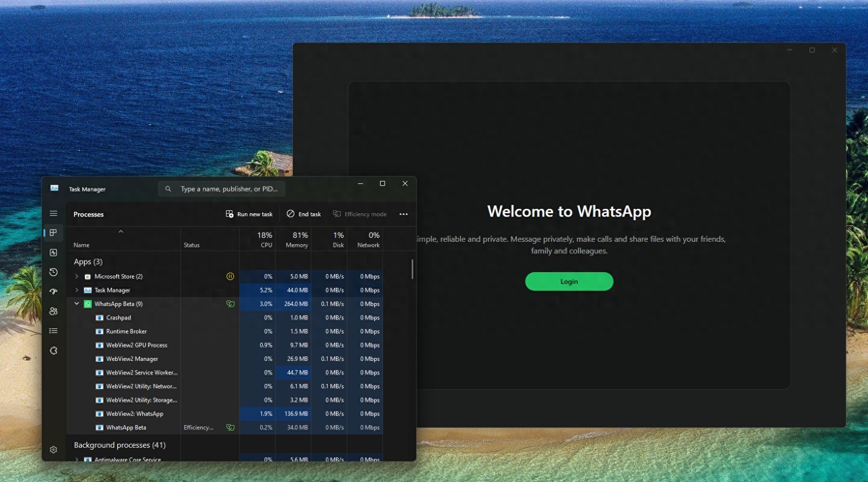868x482 pixels.
Task: Expand the Microsoft Store process group
Action: click(x=77, y=276)
